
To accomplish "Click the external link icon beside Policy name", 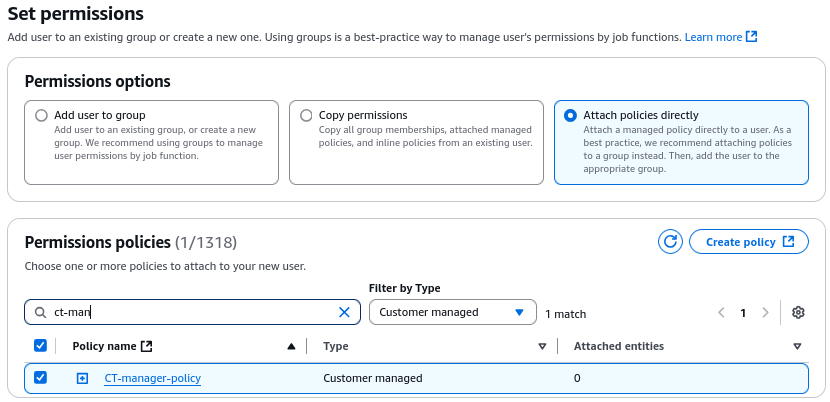I will [147, 346].
